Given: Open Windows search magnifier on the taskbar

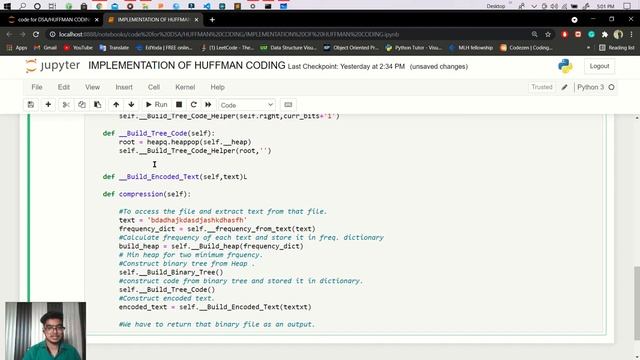Looking at the screenshot, I should pyautogui.click(x=22, y=6).
